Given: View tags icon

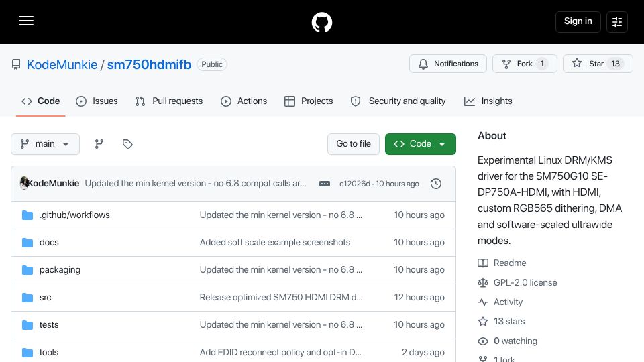Looking at the screenshot, I should pos(127,144).
